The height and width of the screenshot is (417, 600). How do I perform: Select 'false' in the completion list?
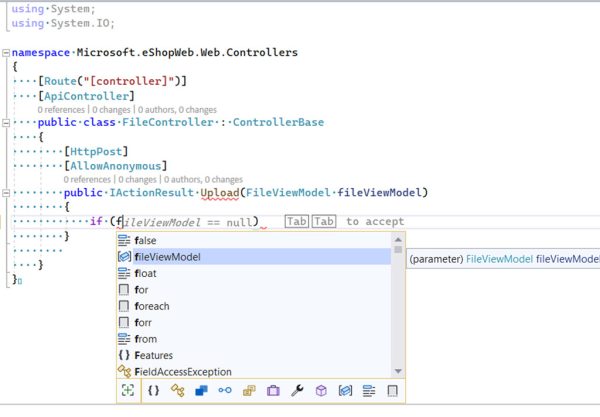click(x=254, y=241)
